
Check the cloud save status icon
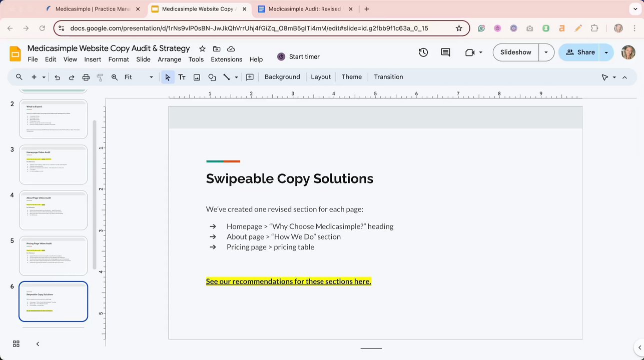231,48
